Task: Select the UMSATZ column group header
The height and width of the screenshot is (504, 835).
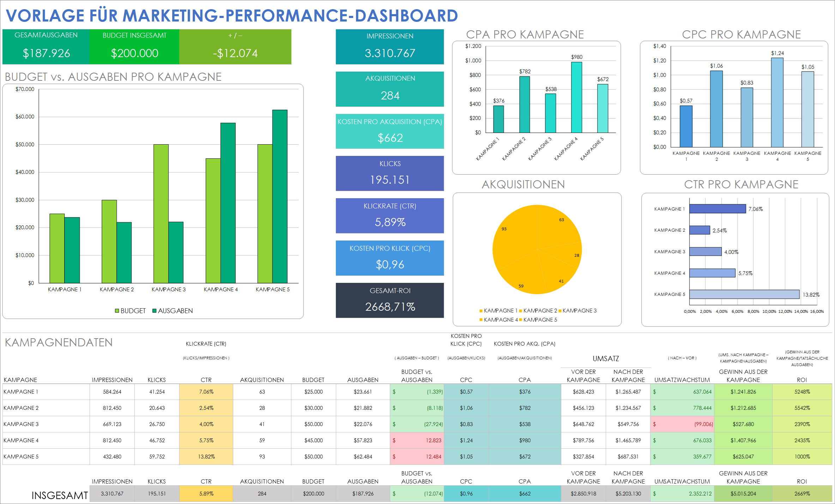Action: (606, 359)
